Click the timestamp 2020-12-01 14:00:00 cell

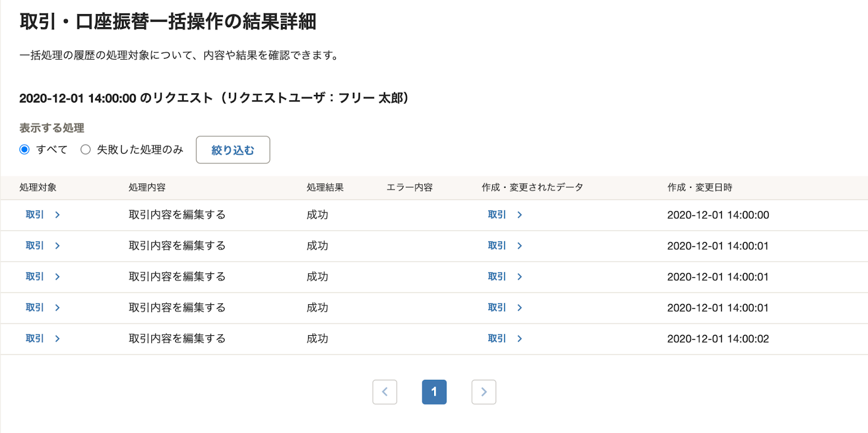click(x=718, y=215)
